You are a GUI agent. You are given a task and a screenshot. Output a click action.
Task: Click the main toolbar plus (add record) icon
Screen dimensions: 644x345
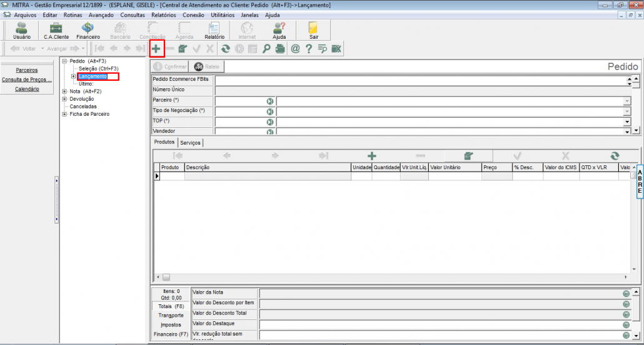(x=156, y=48)
